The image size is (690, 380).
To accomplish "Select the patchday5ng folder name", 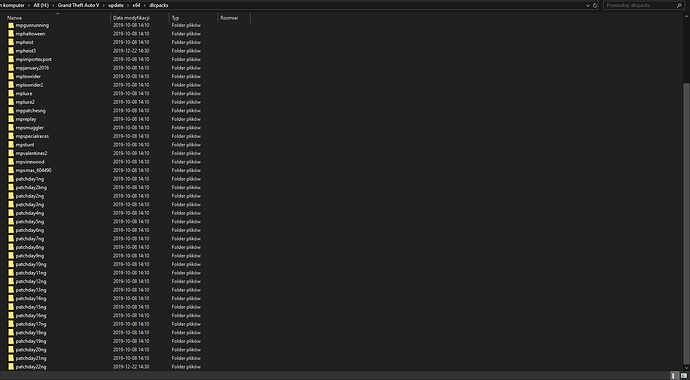I will click(x=29, y=222).
